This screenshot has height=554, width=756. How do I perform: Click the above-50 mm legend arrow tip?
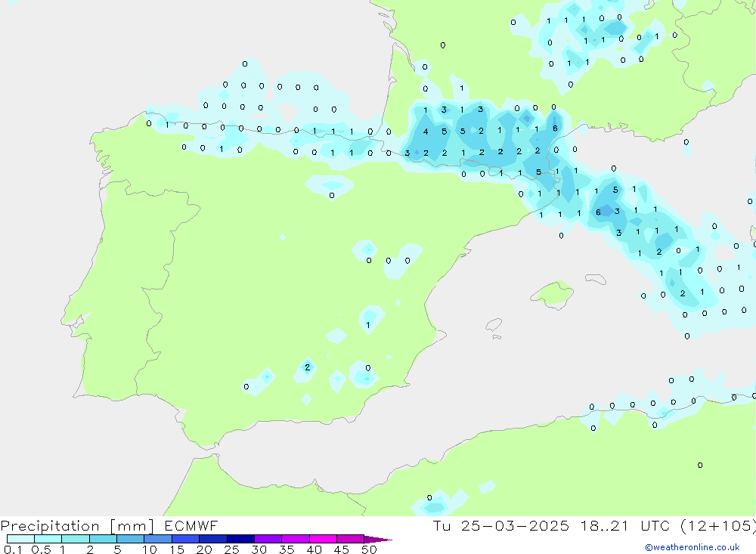[377, 539]
